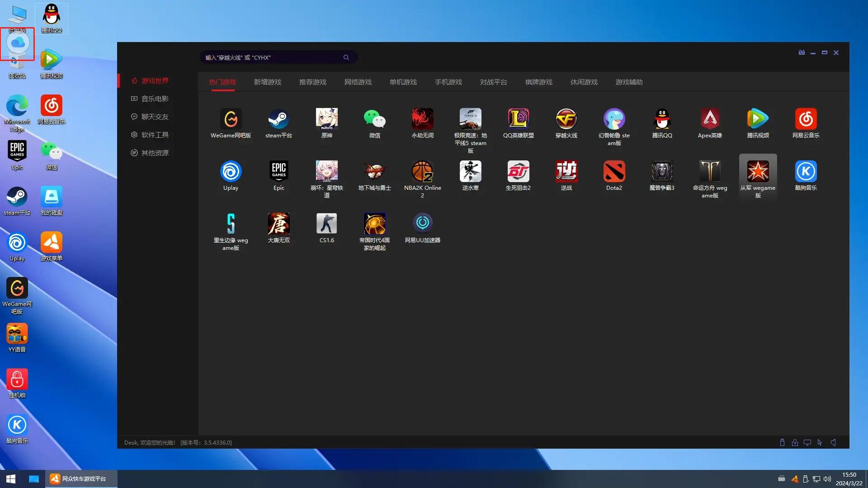This screenshot has width=868, height=488.
Task: Toggle the speaker icon in the app's status bar
Action: pyautogui.click(x=833, y=443)
